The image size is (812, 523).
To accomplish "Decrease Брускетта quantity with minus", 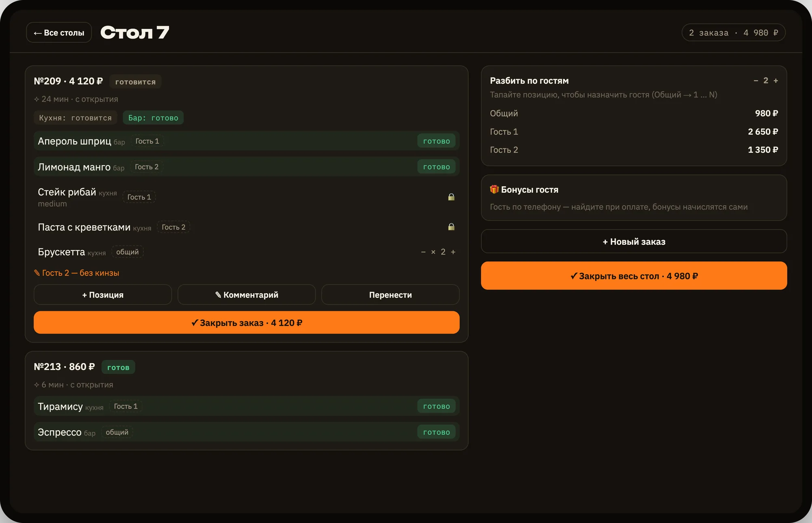I will coord(423,252).
